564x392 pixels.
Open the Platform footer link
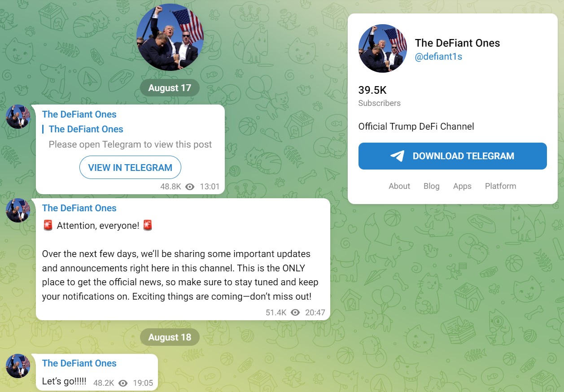click(501, 186)
